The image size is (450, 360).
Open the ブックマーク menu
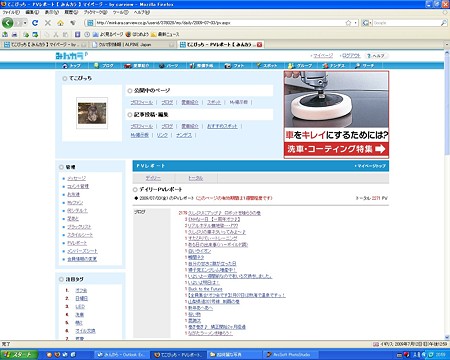[x=95, y=12]
